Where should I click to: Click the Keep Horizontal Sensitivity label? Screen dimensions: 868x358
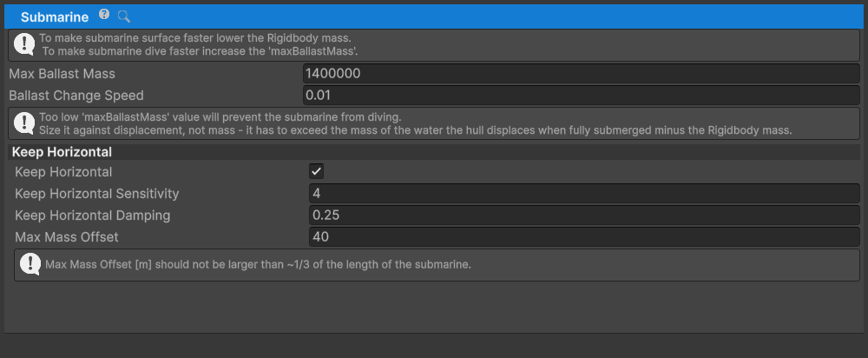tap(97, 194)
